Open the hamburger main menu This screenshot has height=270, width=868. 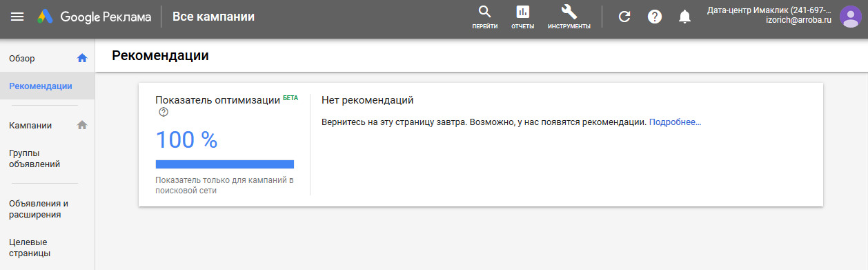(17, 17)
